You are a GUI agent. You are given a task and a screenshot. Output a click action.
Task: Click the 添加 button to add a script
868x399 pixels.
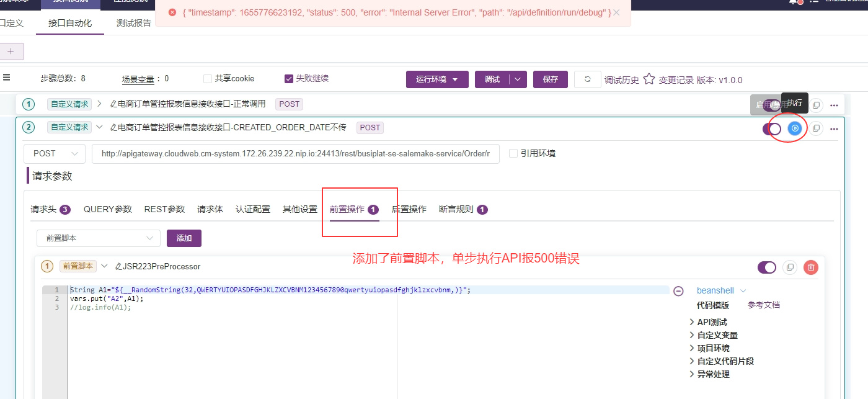click(184, 238)
